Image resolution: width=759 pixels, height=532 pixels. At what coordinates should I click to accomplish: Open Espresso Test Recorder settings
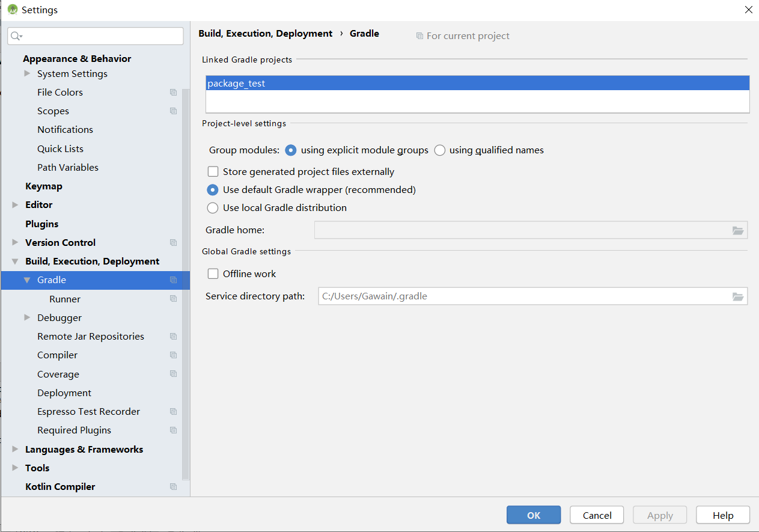click(88, 412)
